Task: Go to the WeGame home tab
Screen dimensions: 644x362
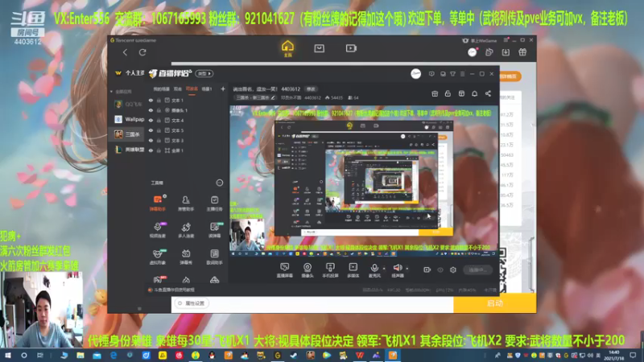Action: pos(287,48)
